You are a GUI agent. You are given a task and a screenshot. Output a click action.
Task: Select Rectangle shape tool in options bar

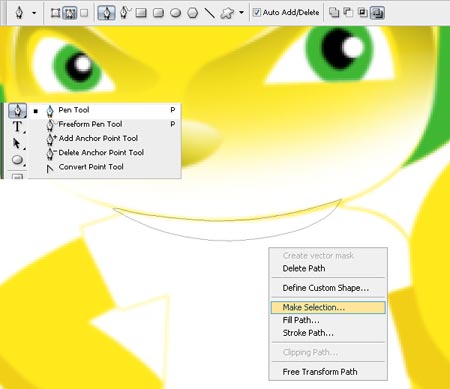[141, 13]
